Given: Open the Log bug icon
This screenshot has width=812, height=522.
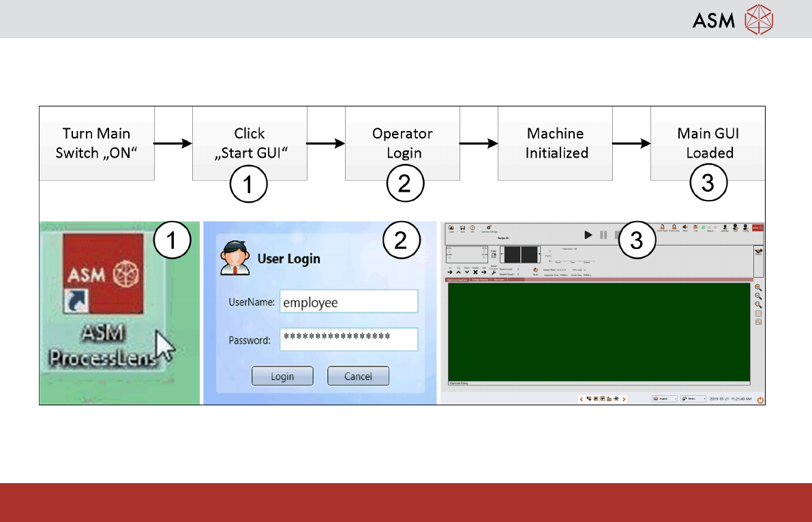Looking at the screenshot, I should click(695, 227).
